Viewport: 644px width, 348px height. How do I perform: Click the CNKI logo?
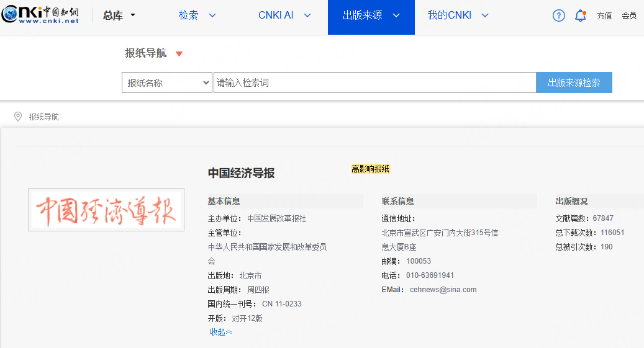pos(40,15)
